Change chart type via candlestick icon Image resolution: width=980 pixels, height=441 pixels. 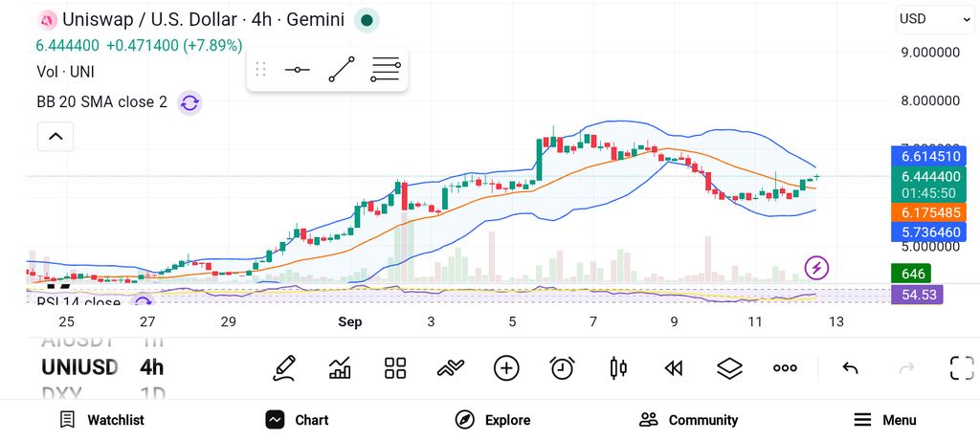pyautogui.click(x=617, y=368)
